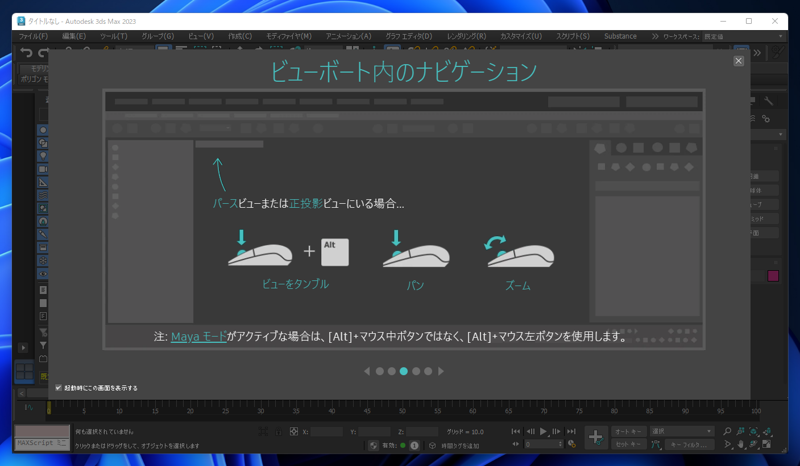Select the space warps wave filter icon
800x466 pixels.
[x=43, y=195]
